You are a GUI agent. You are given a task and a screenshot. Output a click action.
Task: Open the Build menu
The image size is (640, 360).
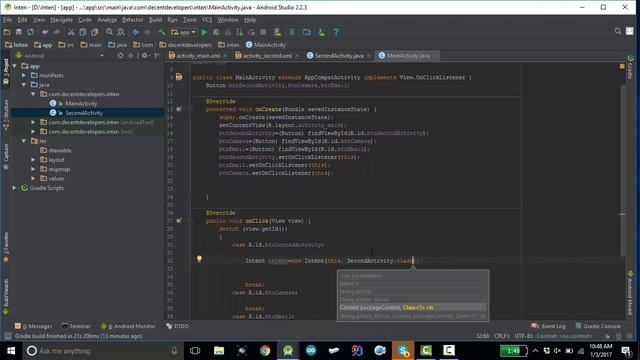155,20
